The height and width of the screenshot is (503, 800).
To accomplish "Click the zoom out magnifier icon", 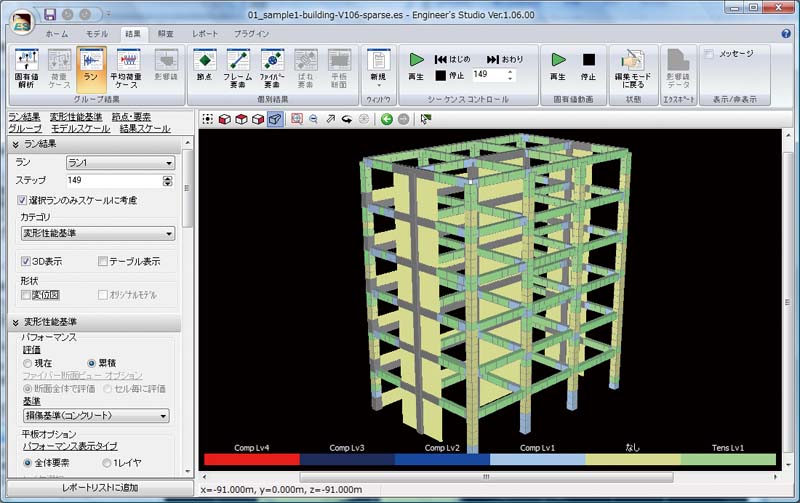I will pos(313,119).
